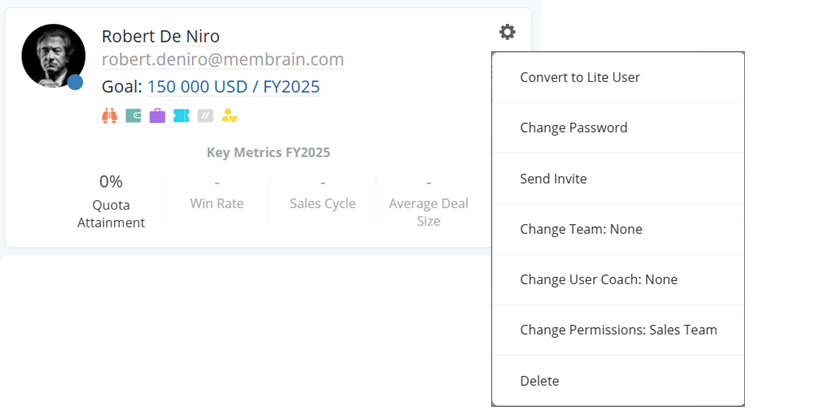Open Change Permissions: Sales Team option

[618, 330]
